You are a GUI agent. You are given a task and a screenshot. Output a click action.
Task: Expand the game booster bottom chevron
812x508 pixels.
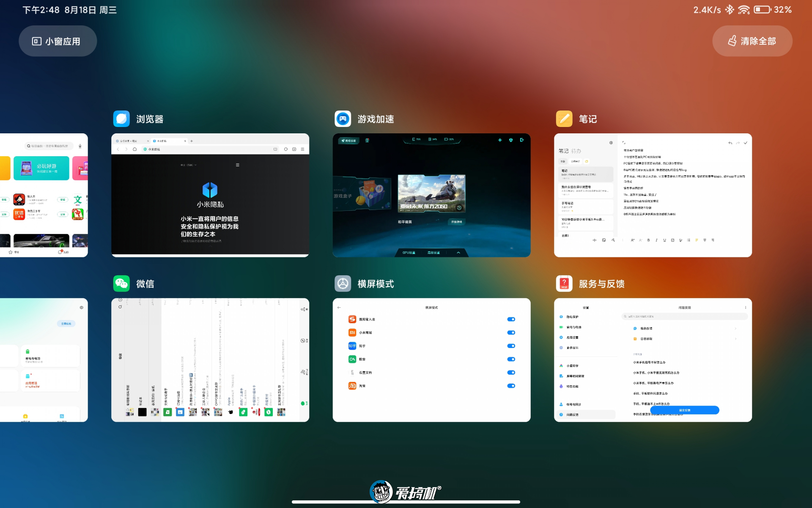pos(458,253)
